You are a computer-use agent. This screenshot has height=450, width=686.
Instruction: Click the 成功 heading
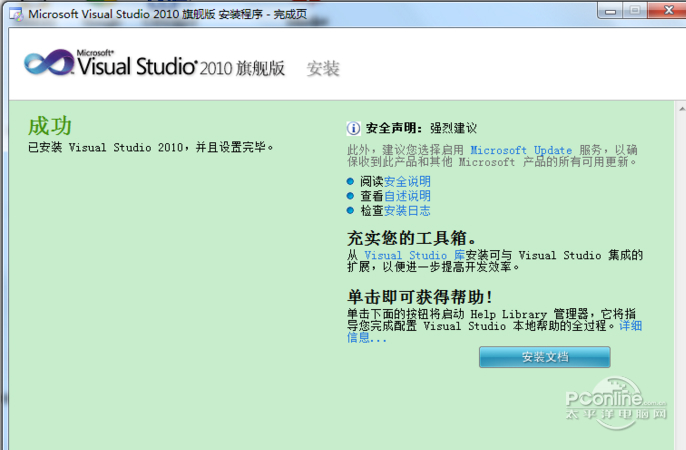point(49,126)
